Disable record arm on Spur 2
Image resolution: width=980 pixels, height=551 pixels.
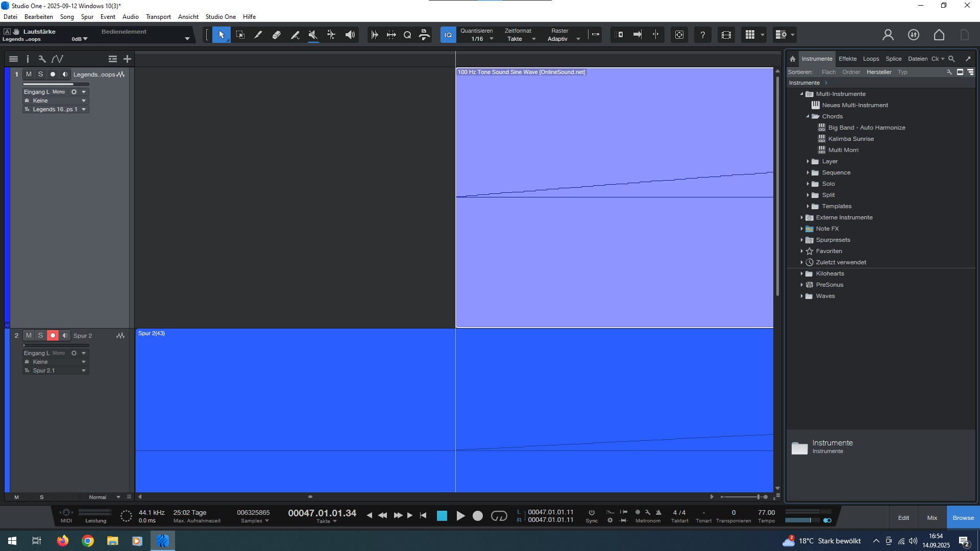[x=53, y=336]
